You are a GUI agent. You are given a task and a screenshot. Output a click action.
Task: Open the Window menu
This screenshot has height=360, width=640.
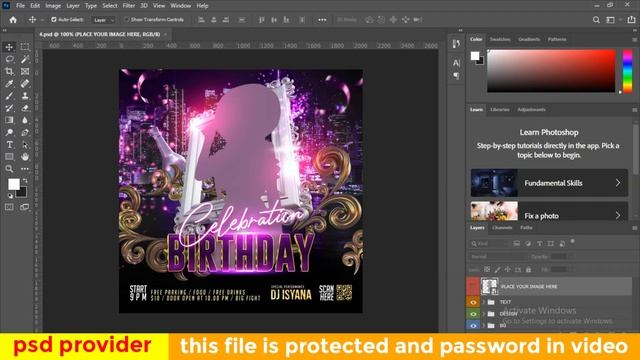180,6
